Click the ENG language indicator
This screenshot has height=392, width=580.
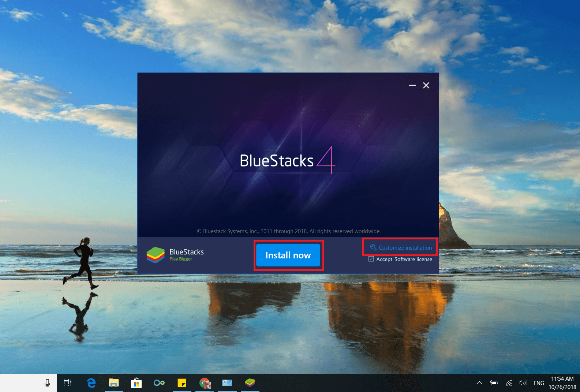(539, 383)
